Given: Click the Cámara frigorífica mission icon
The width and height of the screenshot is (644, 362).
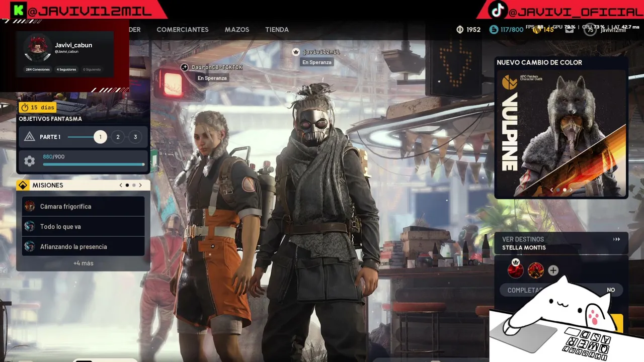Looking at the screenshot, I should point(30,206).
